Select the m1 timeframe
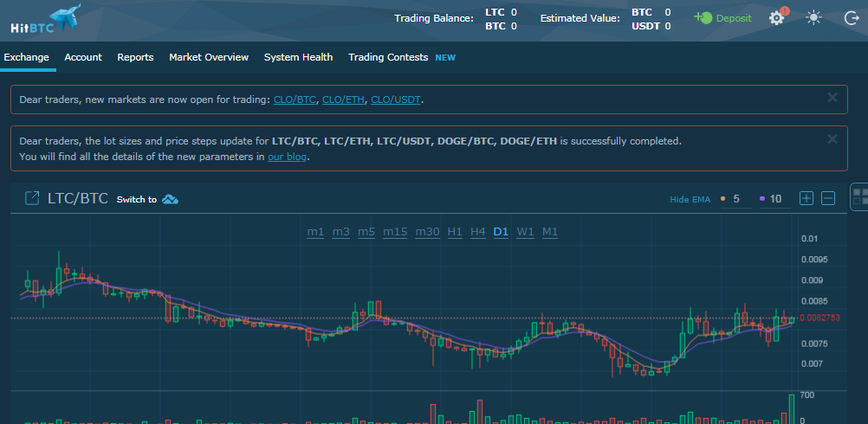Viewport: 868px width, 424px height. point(315,232)
